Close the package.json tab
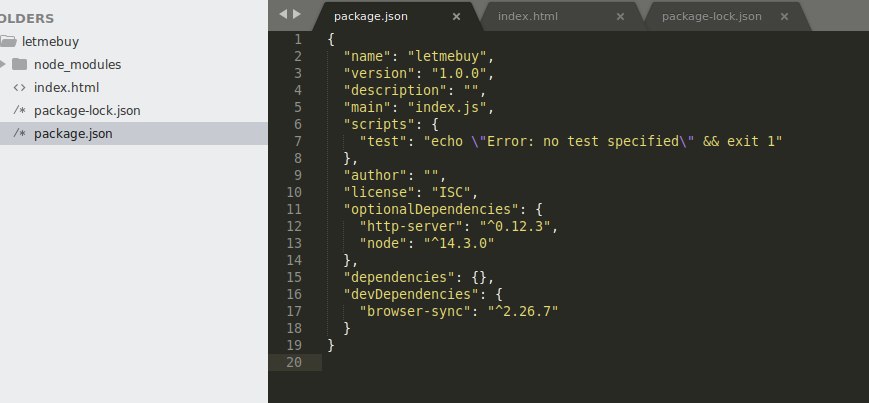Image resolution: width=869 pixels, height=403 pixels. pyautogui.click(x=456, y=17)
